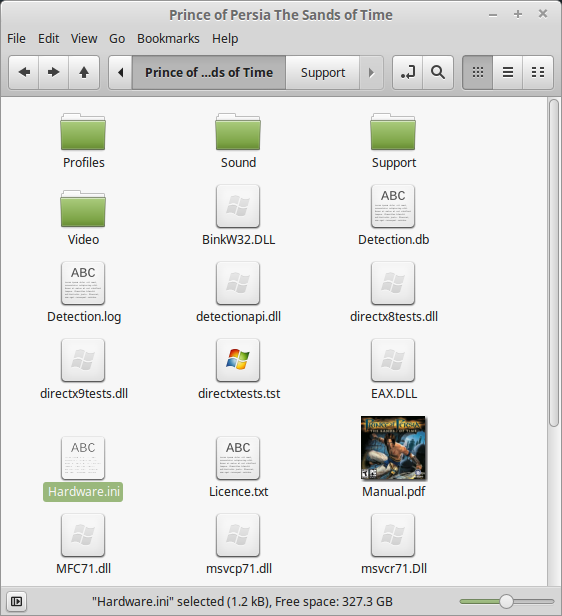
Task: Select the directx8tests.dll file icon
Action: tap(393, 283)
